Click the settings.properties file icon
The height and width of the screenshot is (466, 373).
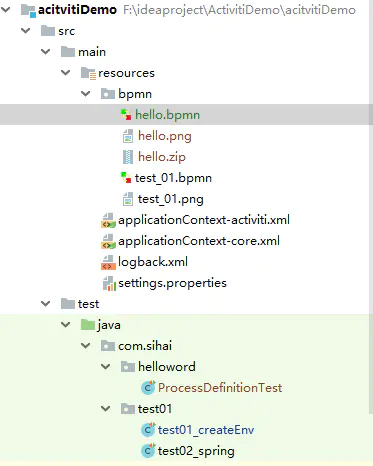[x=109, y=284]
